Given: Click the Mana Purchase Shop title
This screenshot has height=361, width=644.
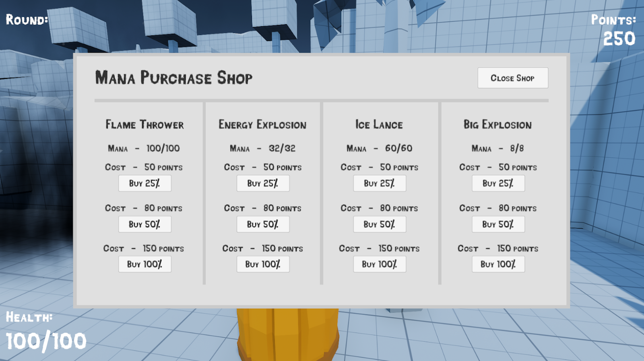Looking at the screenshot, I should (174, 78).
